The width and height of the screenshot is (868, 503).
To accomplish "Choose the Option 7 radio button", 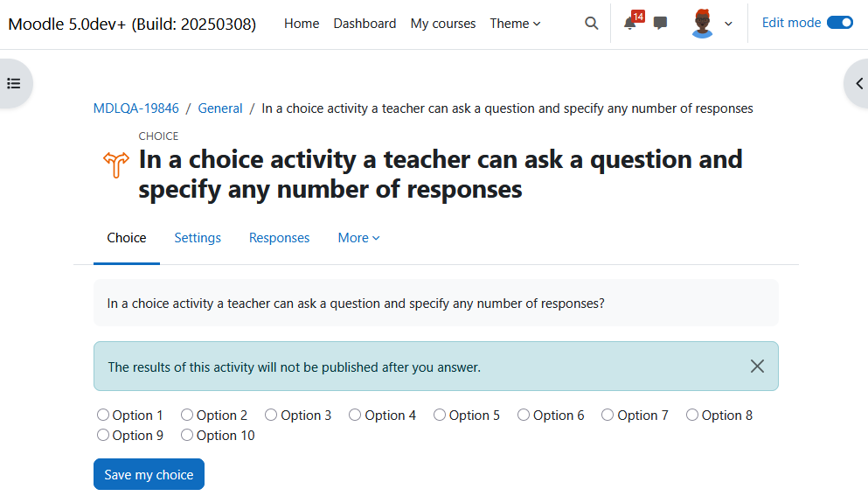I will pyautogui.click(x=608, y=415).
